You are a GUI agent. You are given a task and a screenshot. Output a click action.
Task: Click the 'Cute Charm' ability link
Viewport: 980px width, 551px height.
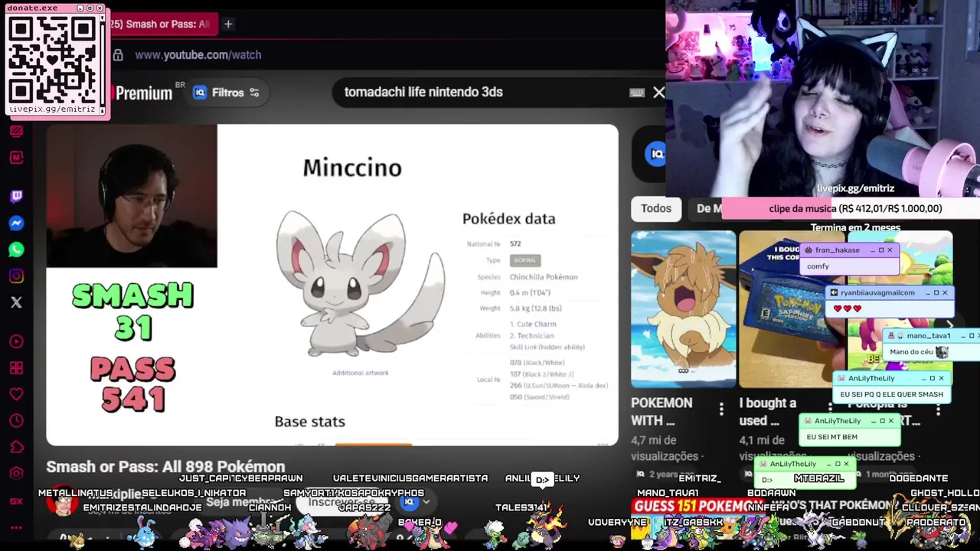tap(536, 324)
